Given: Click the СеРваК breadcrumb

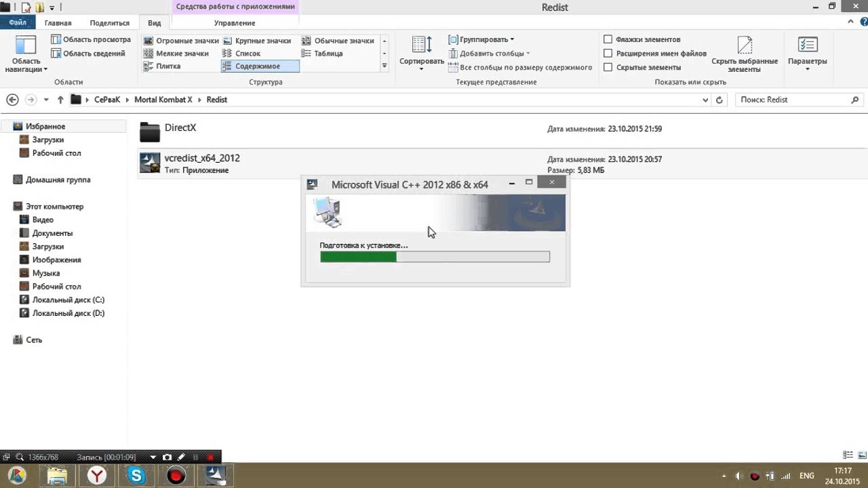Looking at the screenshot, I should 107,100.
